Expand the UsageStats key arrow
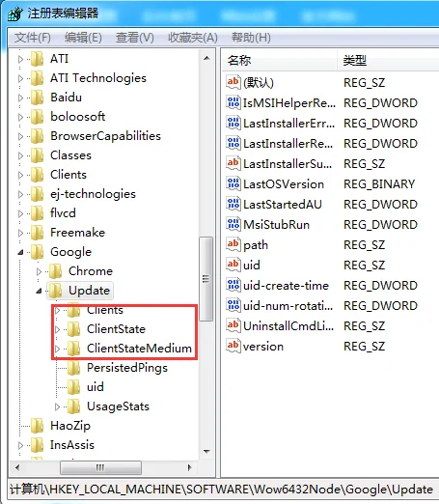 click(57, 406)
